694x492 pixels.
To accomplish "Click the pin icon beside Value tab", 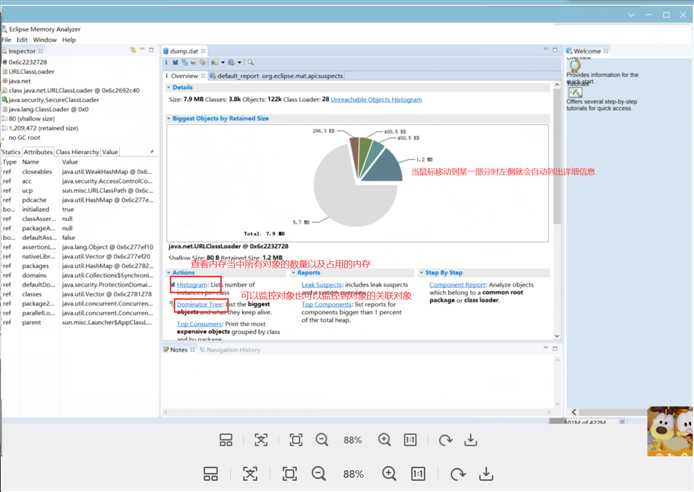I will click(x=152, y=151).
